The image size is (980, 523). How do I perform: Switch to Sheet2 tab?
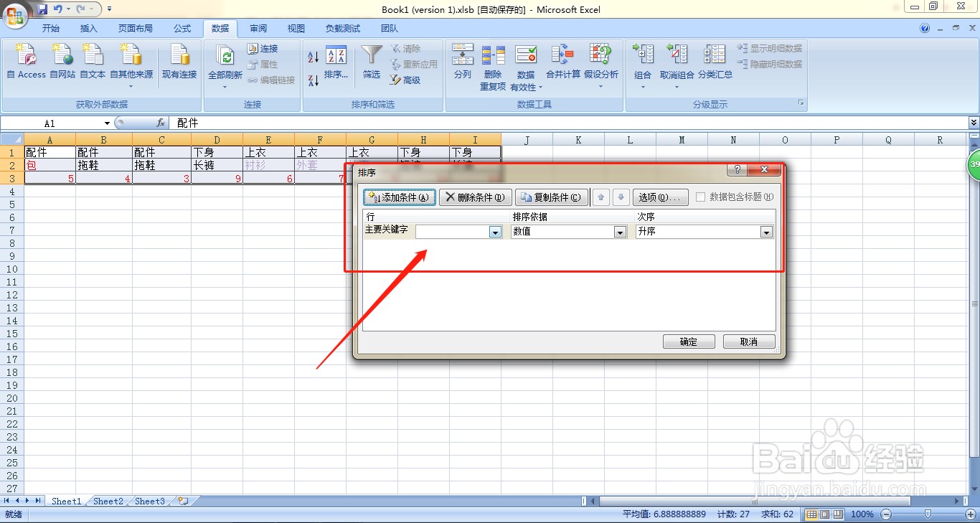pyautogui.click(x=108, y=501)
